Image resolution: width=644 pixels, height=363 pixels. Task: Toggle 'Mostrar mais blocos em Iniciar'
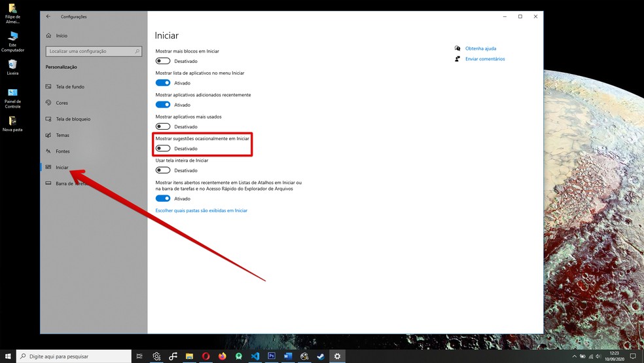[x=163, y=61]
